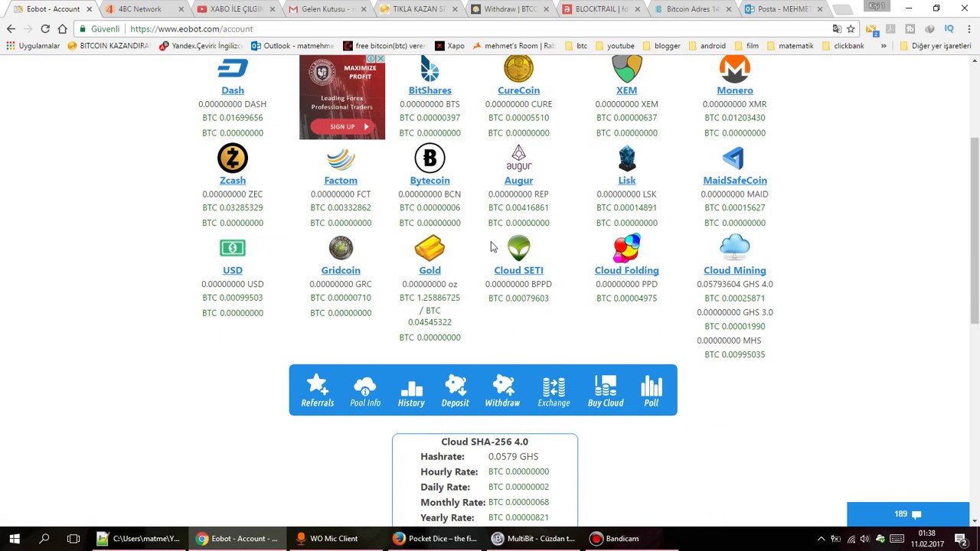The height and width of the screenshot is (551, 980).
Task: Follow the Zcash text link
Action: pyautogui.click(x=233, y=181)
